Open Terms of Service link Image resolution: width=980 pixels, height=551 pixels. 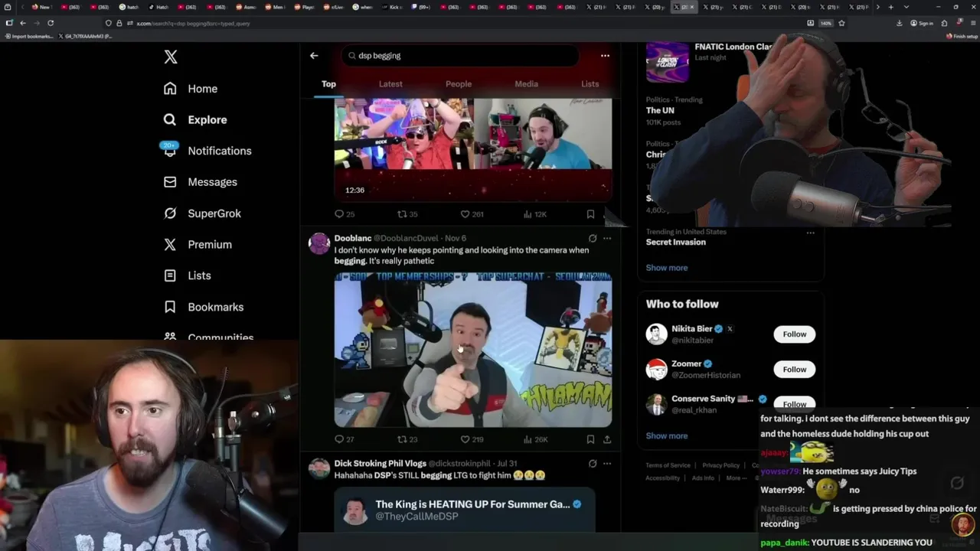point(668,465)
